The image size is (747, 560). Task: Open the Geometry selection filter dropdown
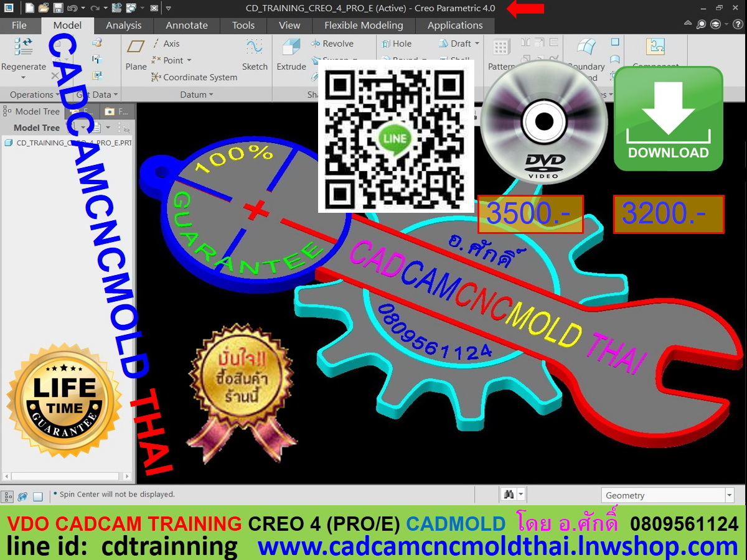(x=730, y=495)
